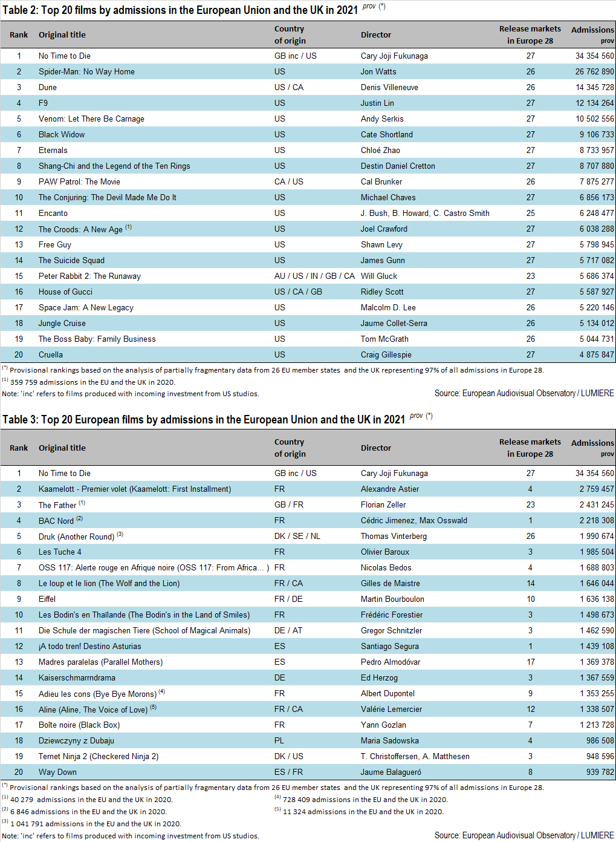Select 'The Father' film title
Viewport: 616px width, 842px height.
coord(57,505)
